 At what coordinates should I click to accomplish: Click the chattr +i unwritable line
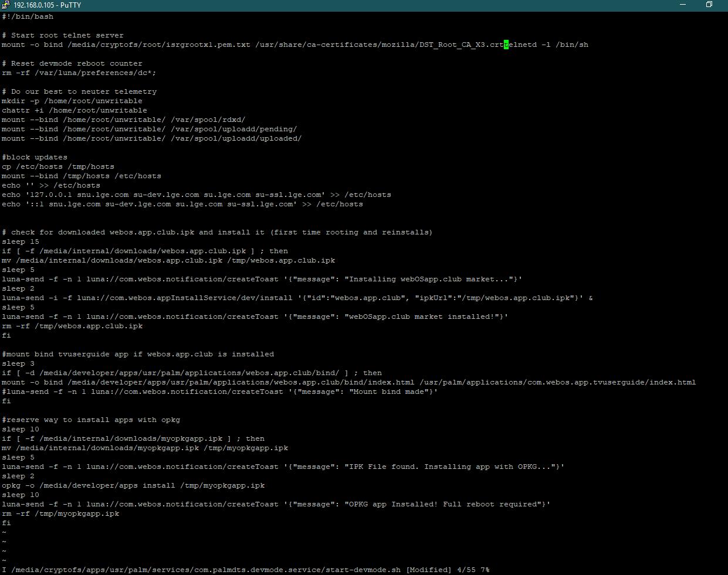[x=74, y=110]
